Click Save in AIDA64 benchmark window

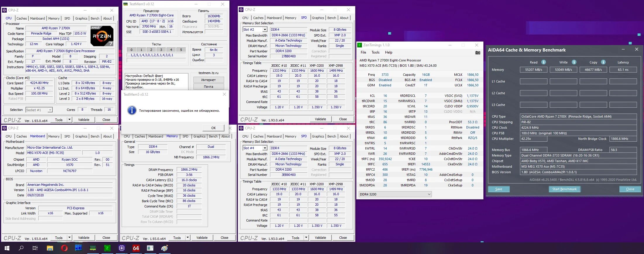(499, 189)
